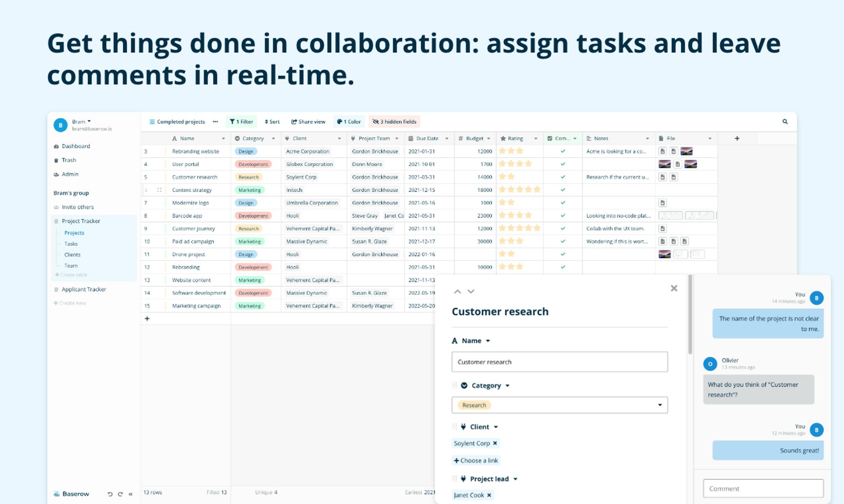Click the search magnifier icon

pyautogui.click(x=785, y=121)
